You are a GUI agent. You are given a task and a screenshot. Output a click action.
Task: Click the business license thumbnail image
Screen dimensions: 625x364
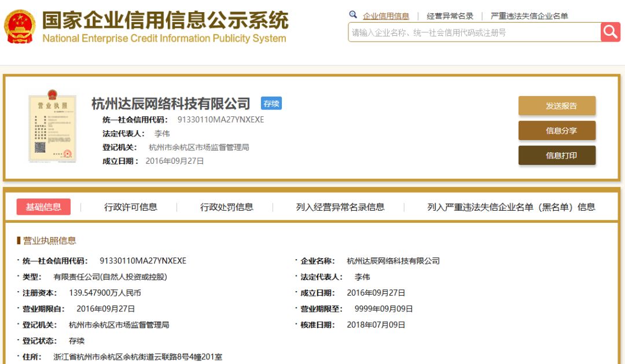[x=53, y=127]
